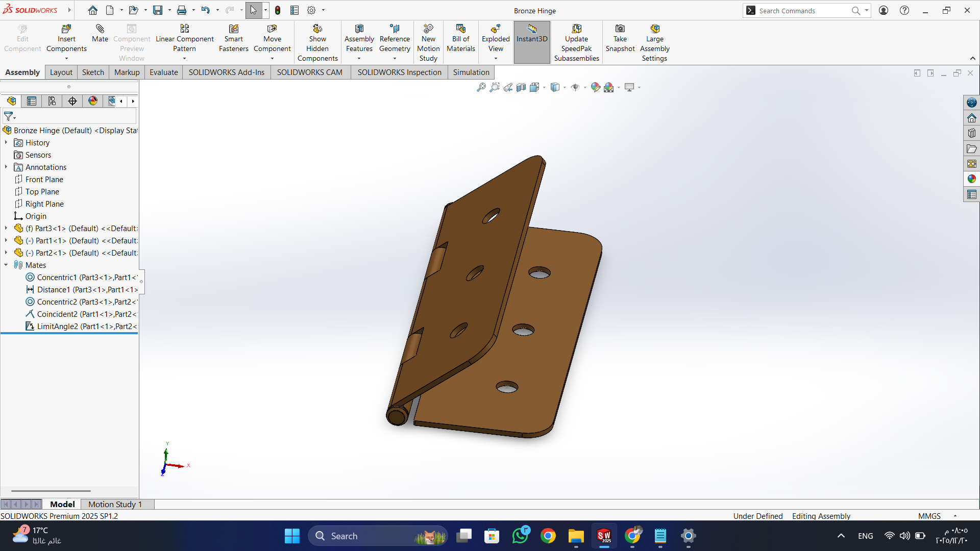The width and height of the screenshot is (980, 551).
Task: Click Zoom to Fit in view toolbar
Action: tap(481, 88)
